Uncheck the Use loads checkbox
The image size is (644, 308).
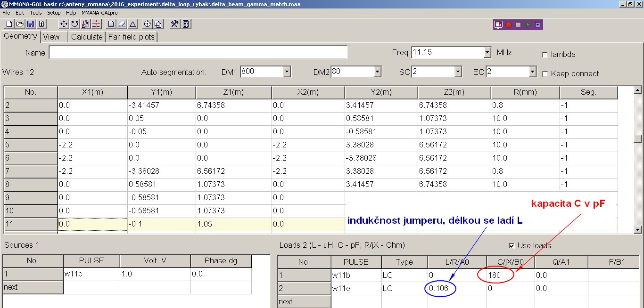(x=512, y=246)
